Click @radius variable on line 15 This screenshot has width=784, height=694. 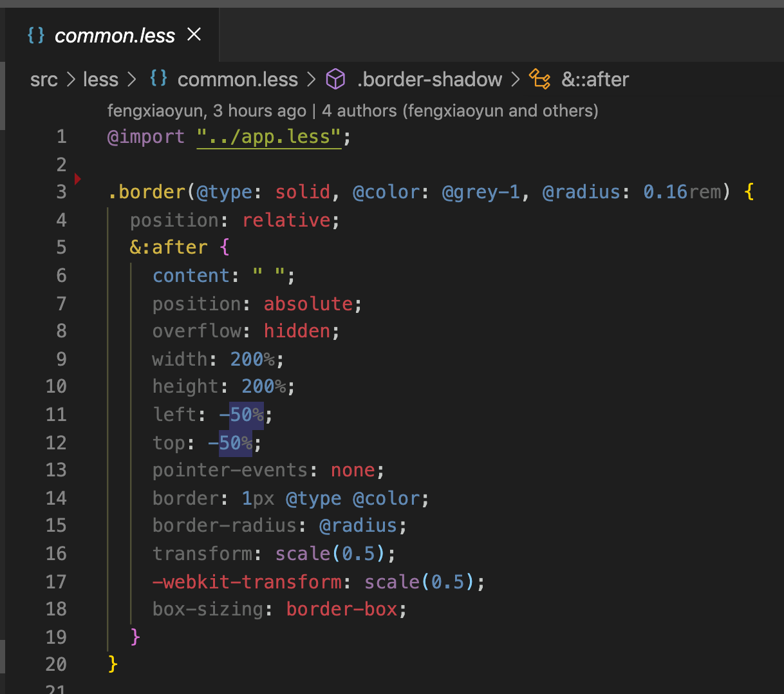tap(359, 525)
